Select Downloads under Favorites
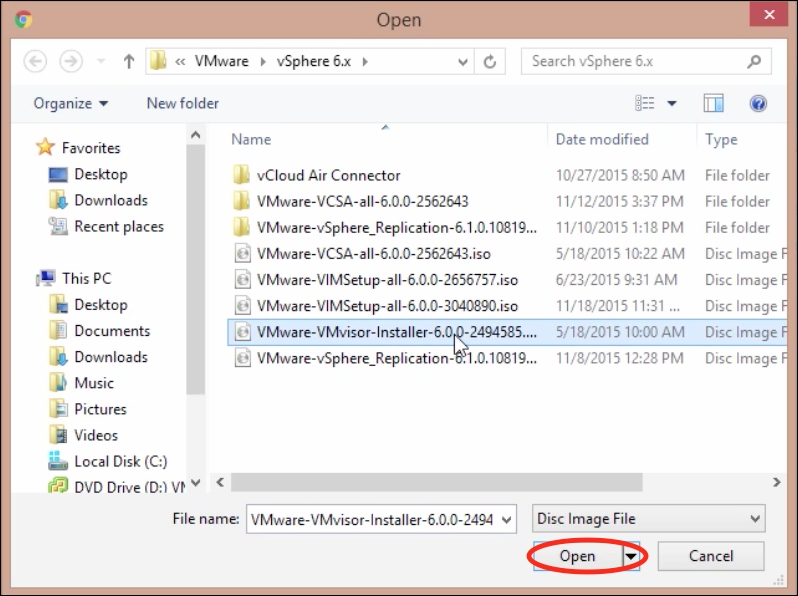798x596 pixels. click(x=98, y=200)
